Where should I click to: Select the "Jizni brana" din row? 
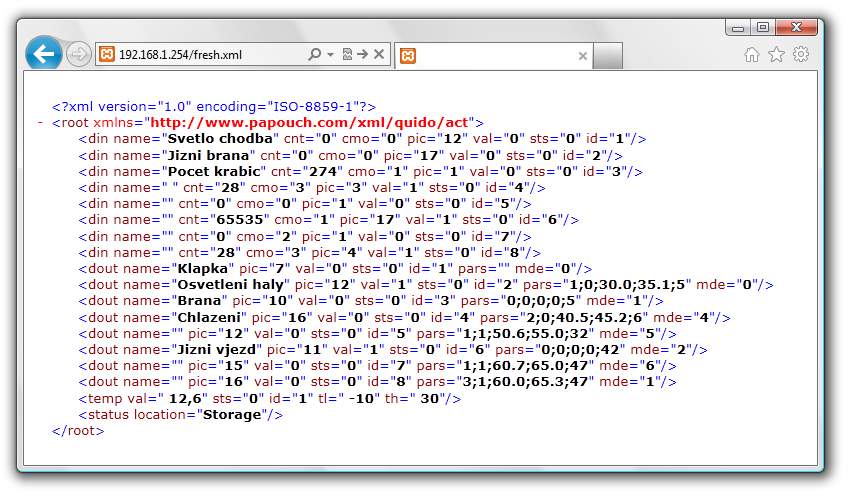coord(350,156)
